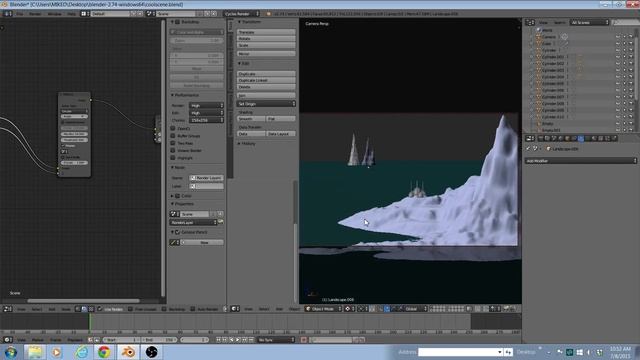Open the Constraints properties tab icon

click(573, 139)
